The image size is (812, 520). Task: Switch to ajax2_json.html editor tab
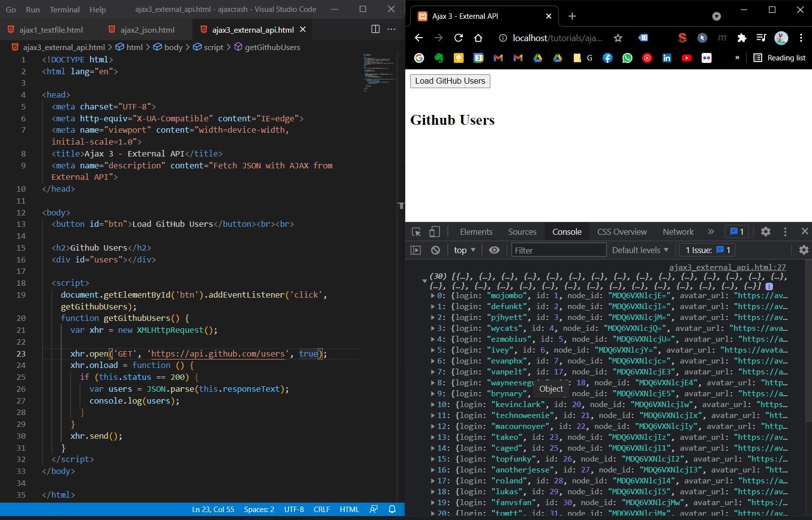coord(147,30)
